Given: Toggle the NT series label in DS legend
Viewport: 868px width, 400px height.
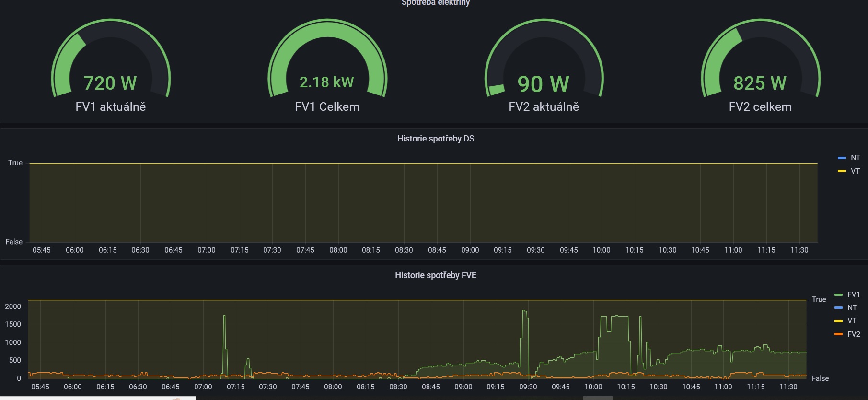Looking at the screenshot, I should pyautogui.click(x=855, y=158).
